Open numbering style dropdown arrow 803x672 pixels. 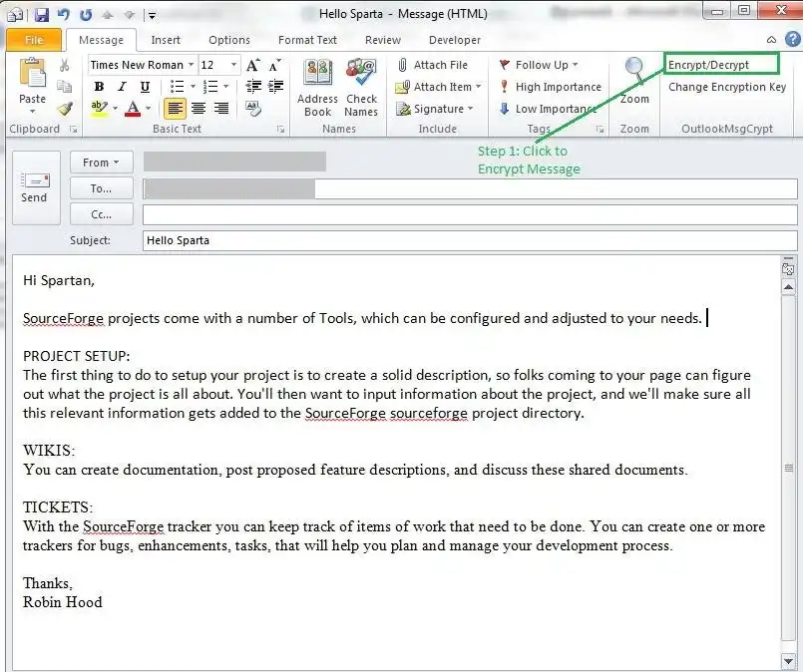tap(225, 87)
